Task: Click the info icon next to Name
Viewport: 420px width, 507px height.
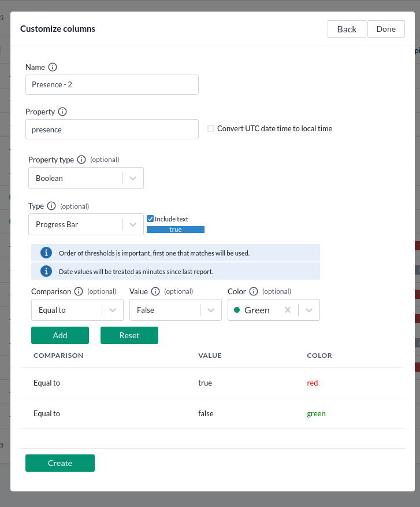Action: [x=53, y=67]
